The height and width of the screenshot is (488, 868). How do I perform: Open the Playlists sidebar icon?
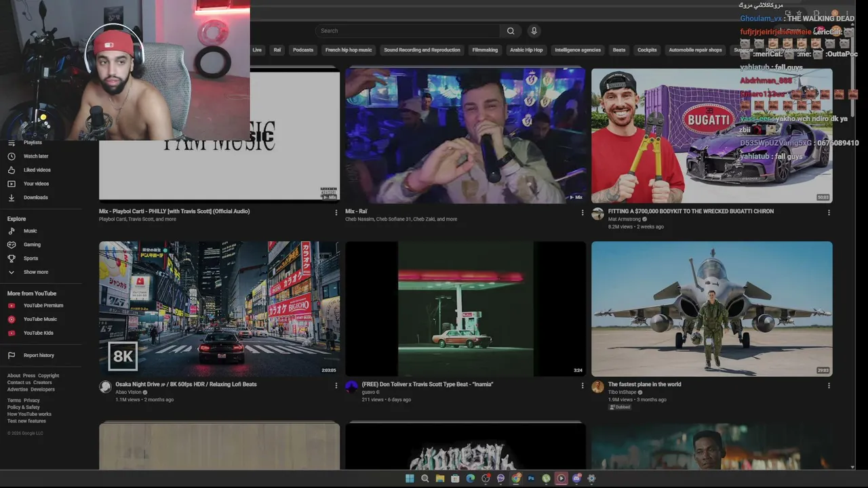pos(12,142)
